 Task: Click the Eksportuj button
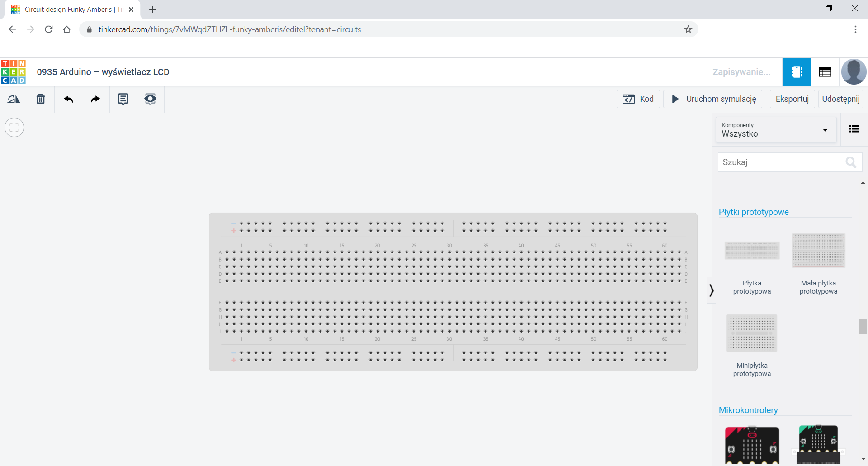tap(792, 99)
